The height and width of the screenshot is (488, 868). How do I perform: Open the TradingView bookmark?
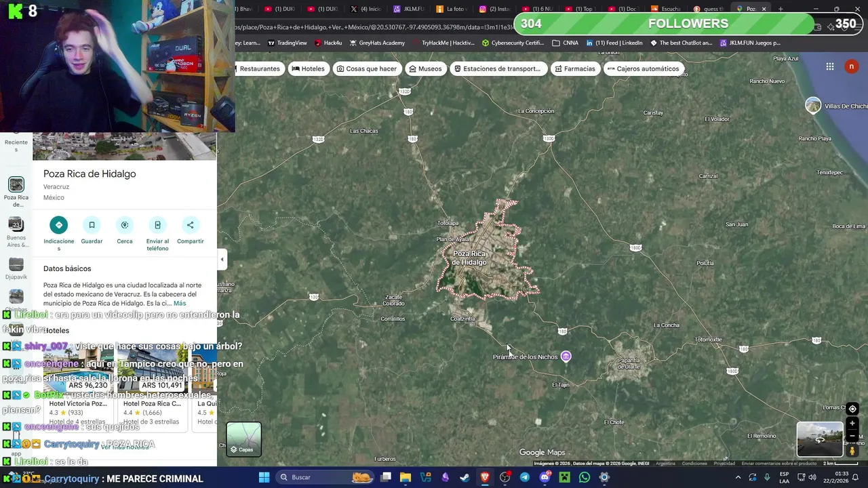click(x=288, y=43)
